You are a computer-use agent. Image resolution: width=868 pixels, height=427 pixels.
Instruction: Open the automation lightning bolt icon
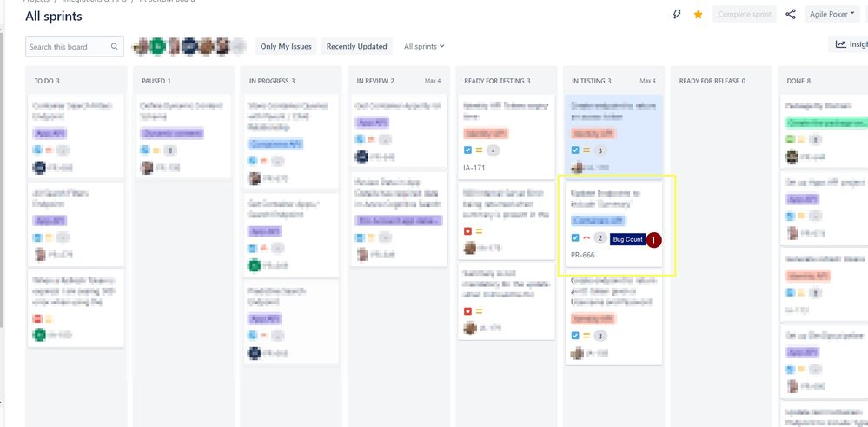[677, 15]
